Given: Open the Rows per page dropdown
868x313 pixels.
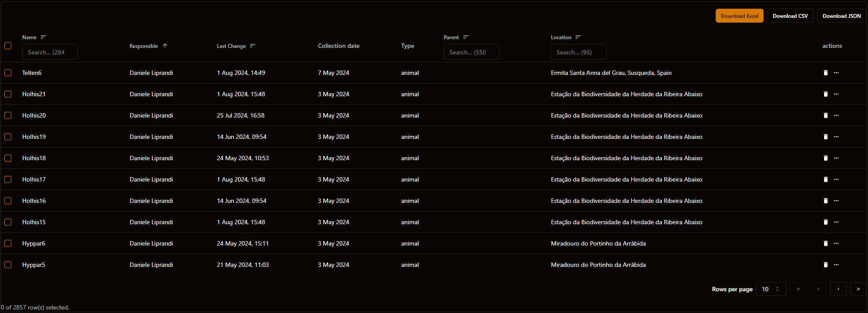Looking at the screenshot, I should [x=771, y=289].
